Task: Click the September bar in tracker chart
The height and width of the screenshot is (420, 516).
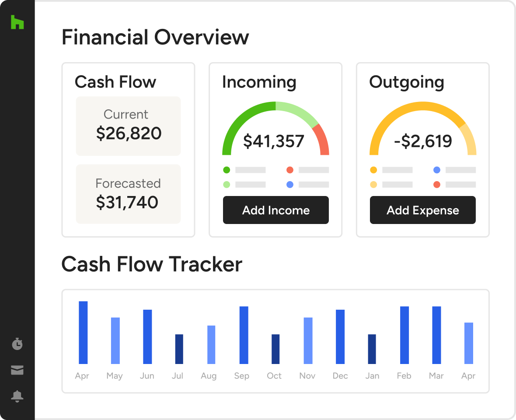Action: point(244,335)
